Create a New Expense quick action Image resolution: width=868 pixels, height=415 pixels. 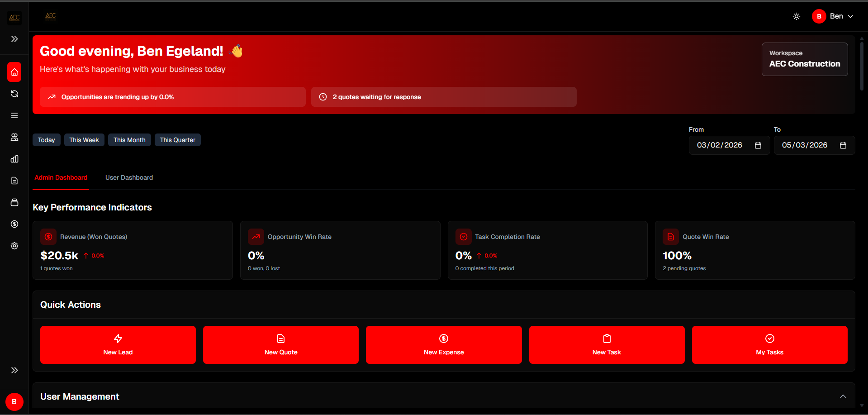pos(444,345)
